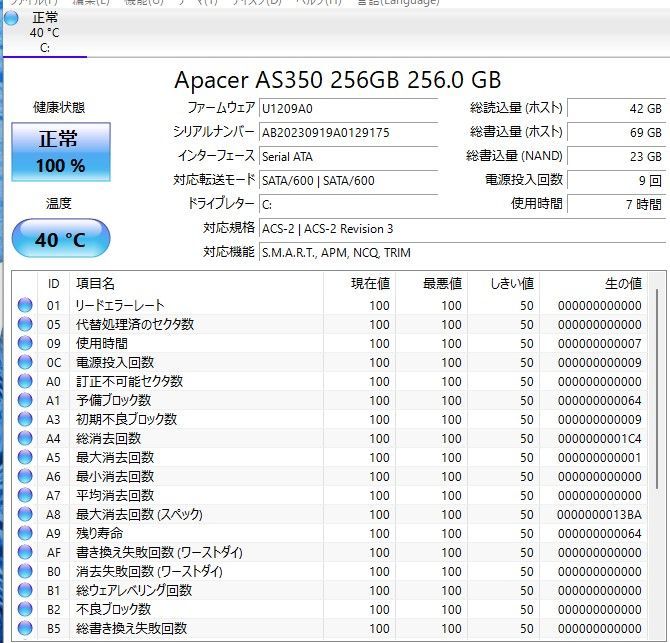The image size is (670, 643).
Task: Click the ID column header
Action: pyautogui.click(x=53, y=283)
